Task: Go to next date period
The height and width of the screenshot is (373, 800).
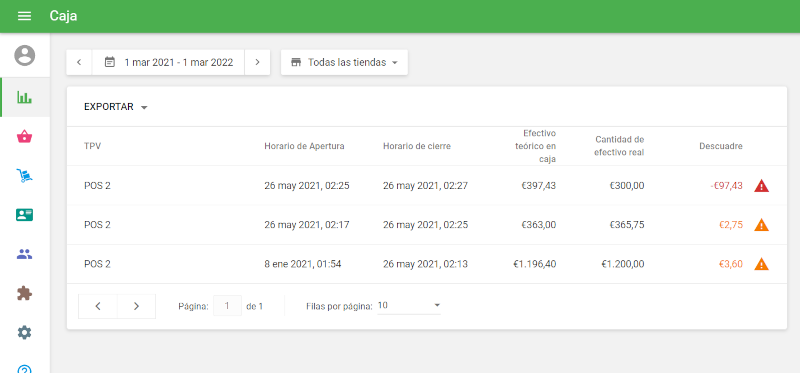Action: pyautogui.click(x=257, y=62)
